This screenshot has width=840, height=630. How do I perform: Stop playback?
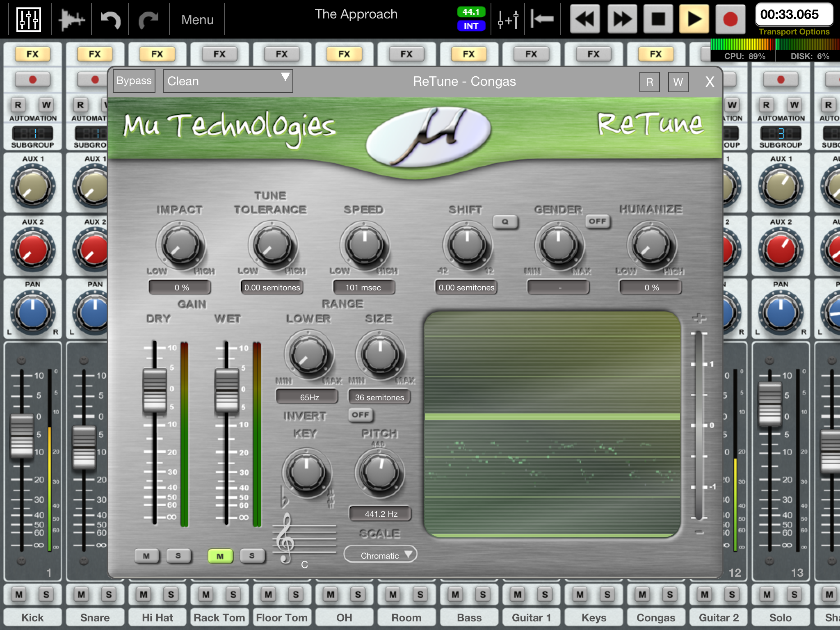(x=659, y=19)
